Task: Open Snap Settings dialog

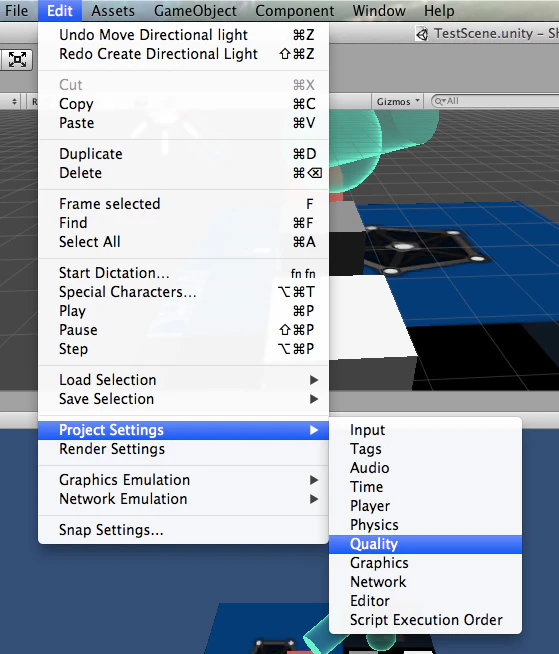Action: pyautogui.click(x=184, y=530)
